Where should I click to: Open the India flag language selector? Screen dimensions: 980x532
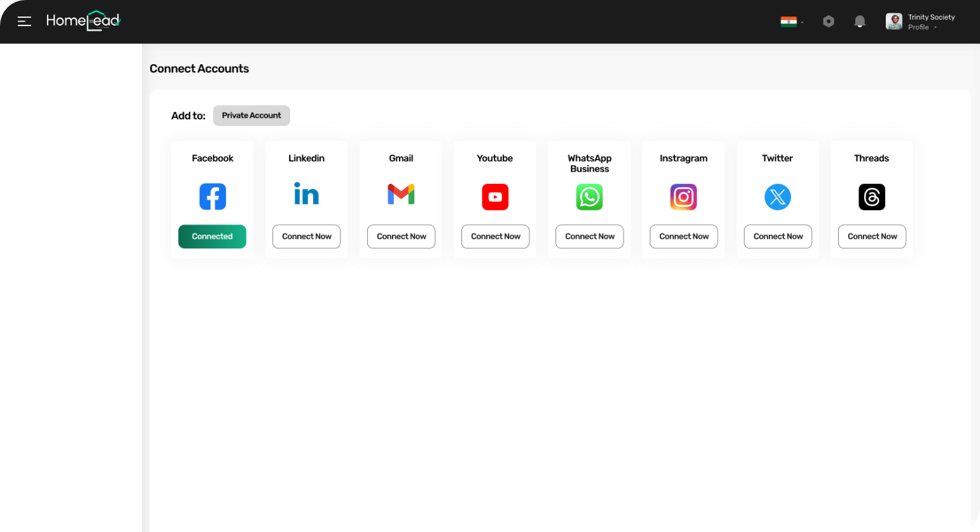click(x=792, y=22)
